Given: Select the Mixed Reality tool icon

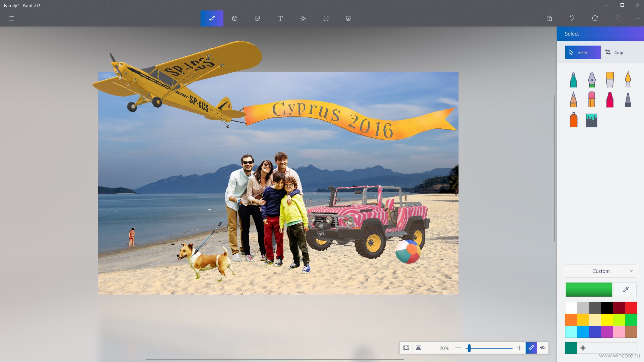Looking at the screenshot, I should pyautogui.click(x=349, y=18).
